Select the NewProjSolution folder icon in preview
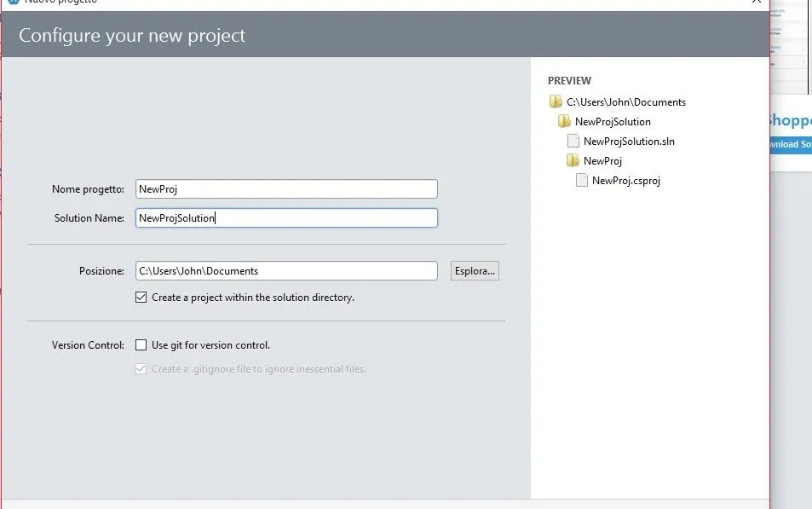 (564, 121)
